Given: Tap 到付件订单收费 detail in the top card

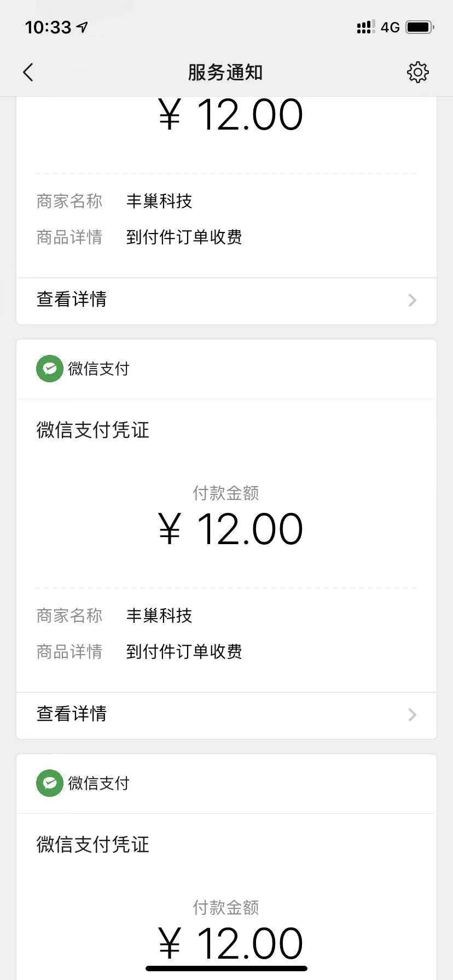Looking at the screenshot, I should [184, 237].
